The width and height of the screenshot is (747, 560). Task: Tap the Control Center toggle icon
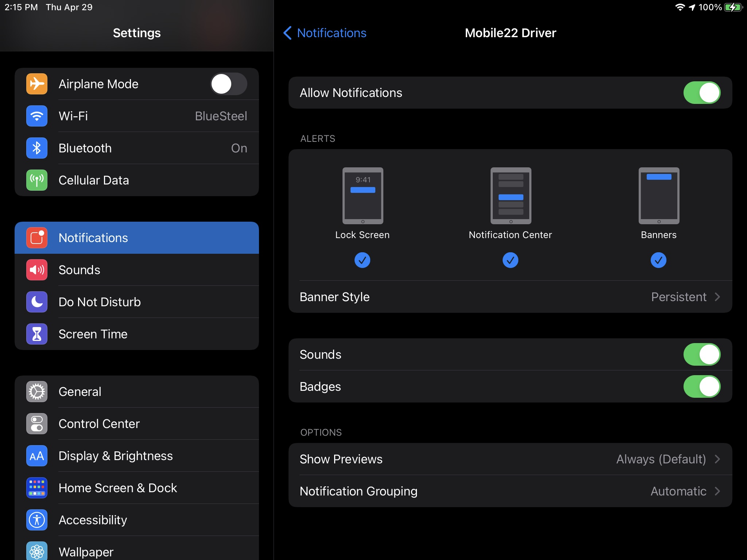pyautogui.click(x=37, y=424)
